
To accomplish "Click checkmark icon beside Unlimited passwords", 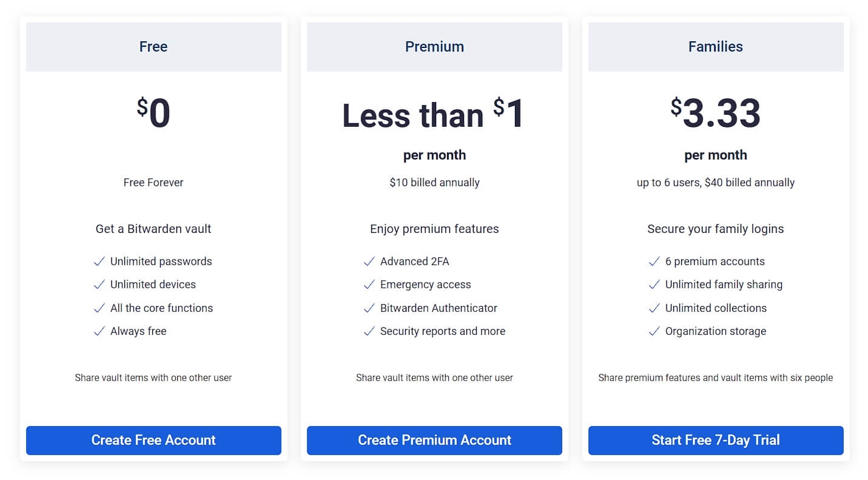I will tap(99, 262).
